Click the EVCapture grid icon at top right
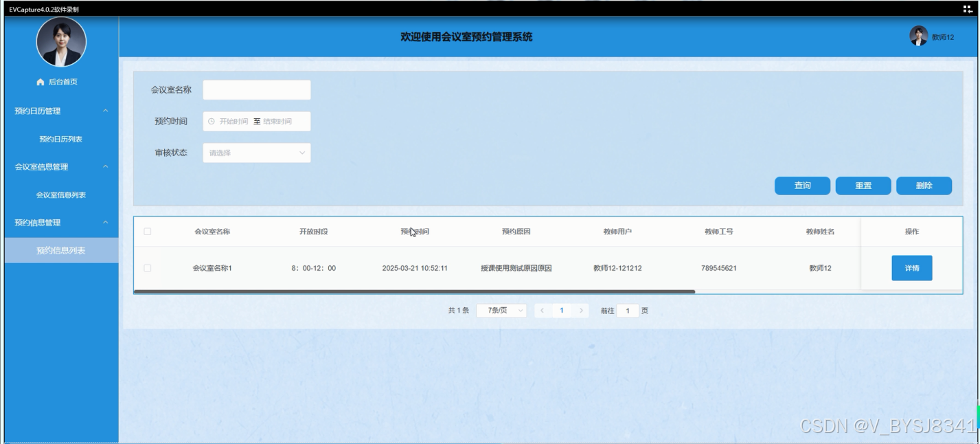 pyautogui.click(x=968, y=9)
